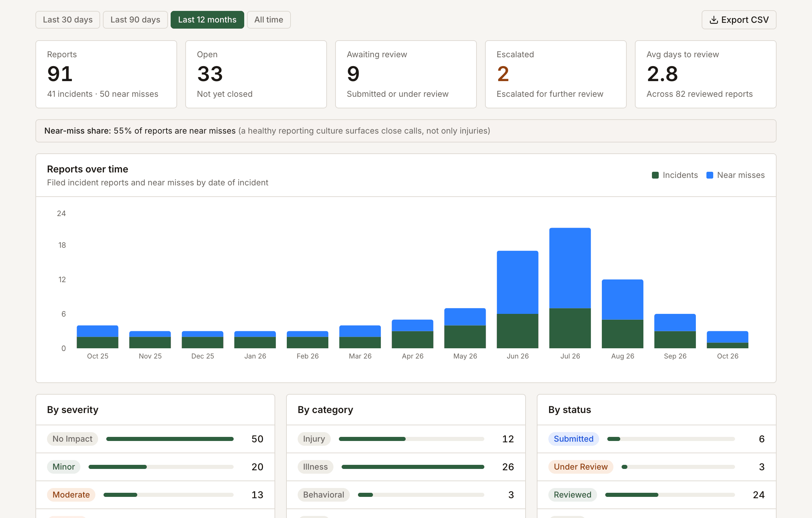The height and width of the screenshot is (518, 812).
Task: Select the Behavioral category badge
Action: (324, 495)
